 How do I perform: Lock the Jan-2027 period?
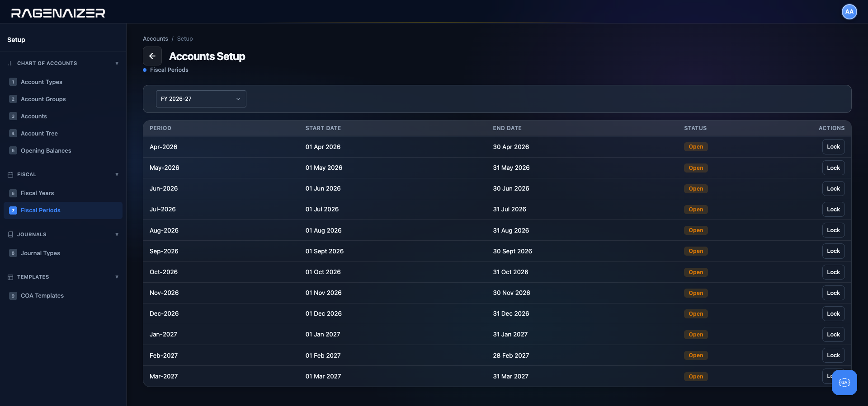833,335
